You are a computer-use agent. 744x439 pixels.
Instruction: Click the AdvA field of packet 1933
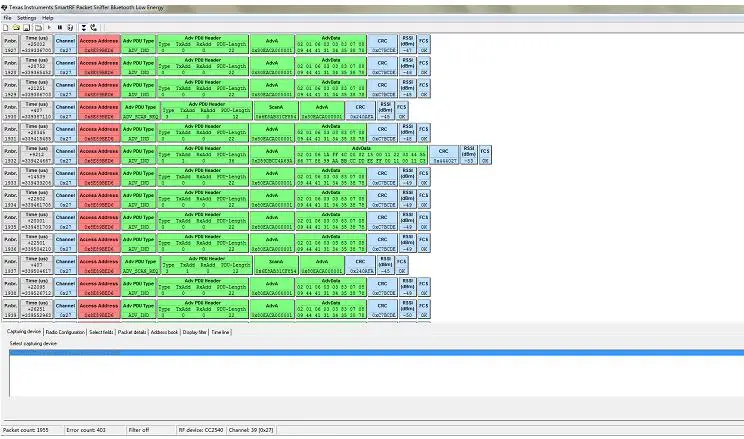tap(272, 176)
